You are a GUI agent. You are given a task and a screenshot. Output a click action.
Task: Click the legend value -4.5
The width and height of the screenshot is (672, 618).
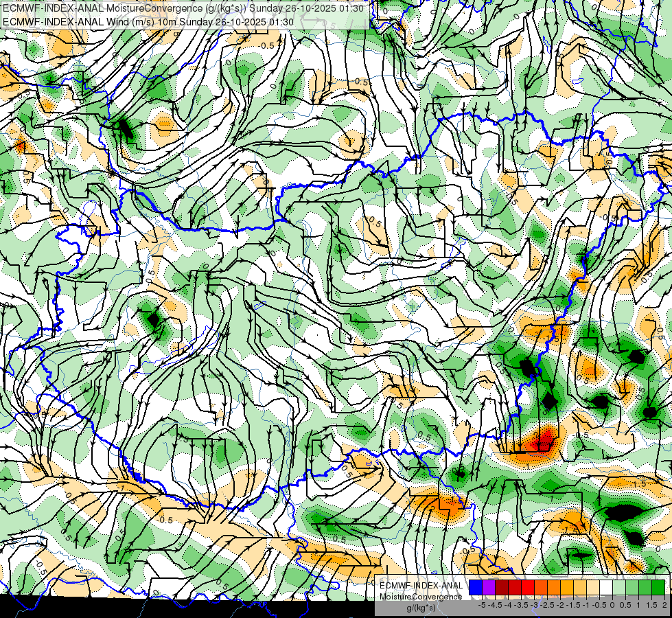pyautogui.click(x=495, y=605)
